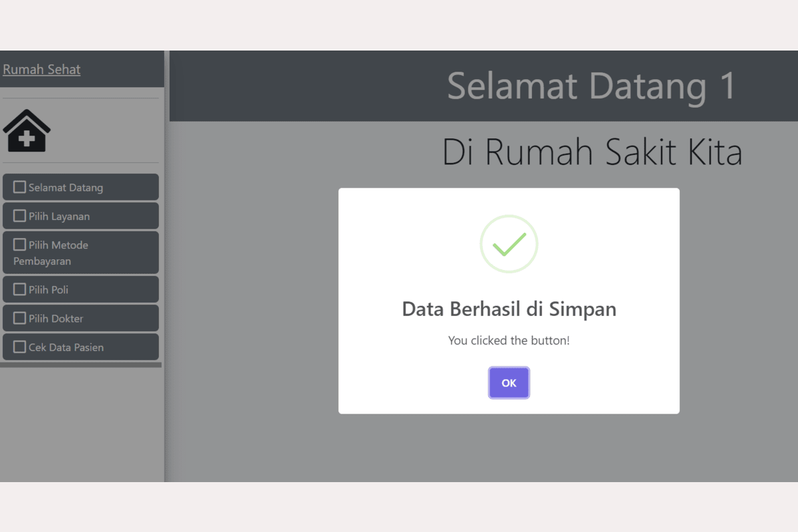The width and height of the screenshot is (798, 532).
Task: Go to Pilih Metode Pembayaran text
Action: (x=51, y=253)
